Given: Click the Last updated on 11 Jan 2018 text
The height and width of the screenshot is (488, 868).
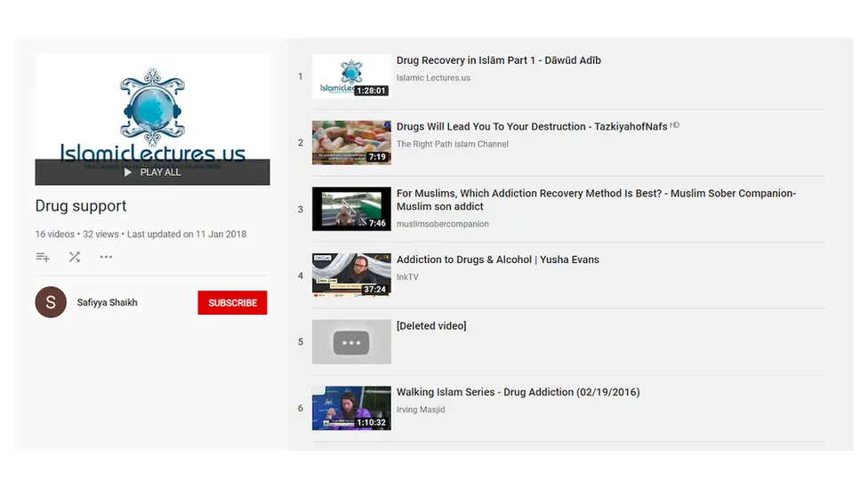Looking at the screenshot, I should point(187,234).
